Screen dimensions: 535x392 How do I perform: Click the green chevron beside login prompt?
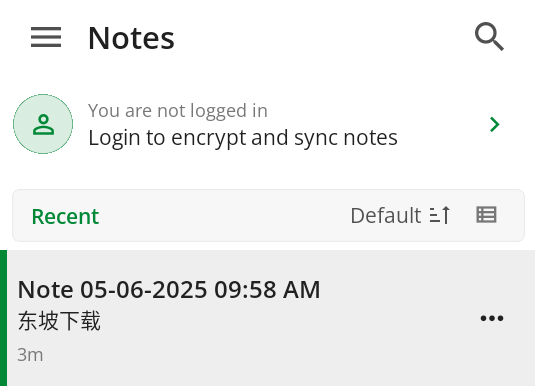pos(494,124)
